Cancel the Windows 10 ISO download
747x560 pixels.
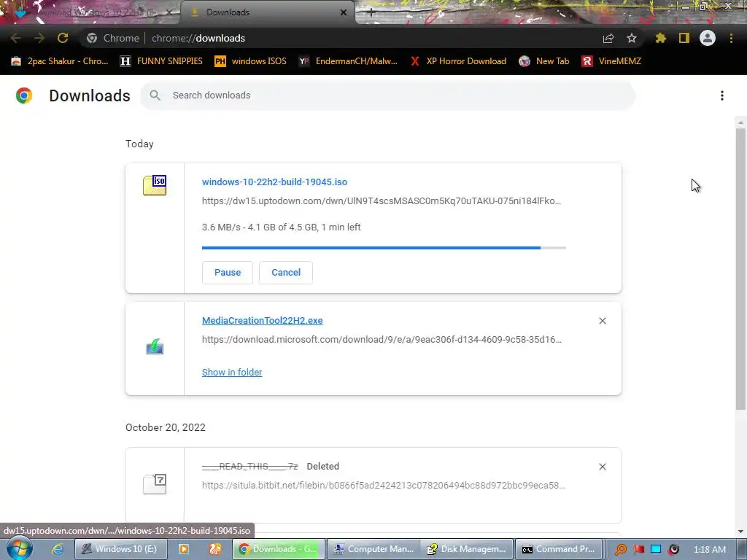(286, 273)
